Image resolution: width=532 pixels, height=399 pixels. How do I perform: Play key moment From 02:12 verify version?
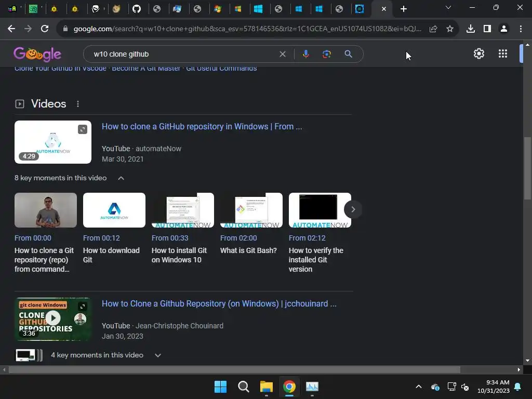point(320,210)
